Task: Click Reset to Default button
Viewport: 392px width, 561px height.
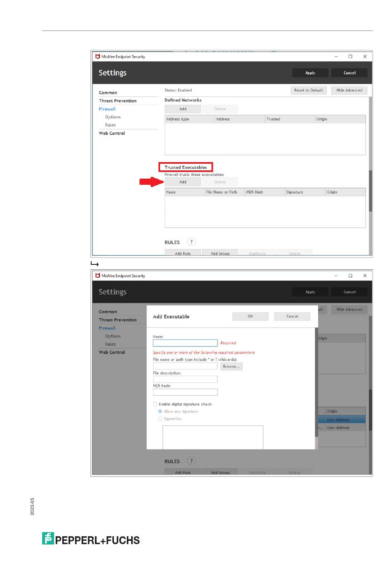Action: click(x=309, y=90)
